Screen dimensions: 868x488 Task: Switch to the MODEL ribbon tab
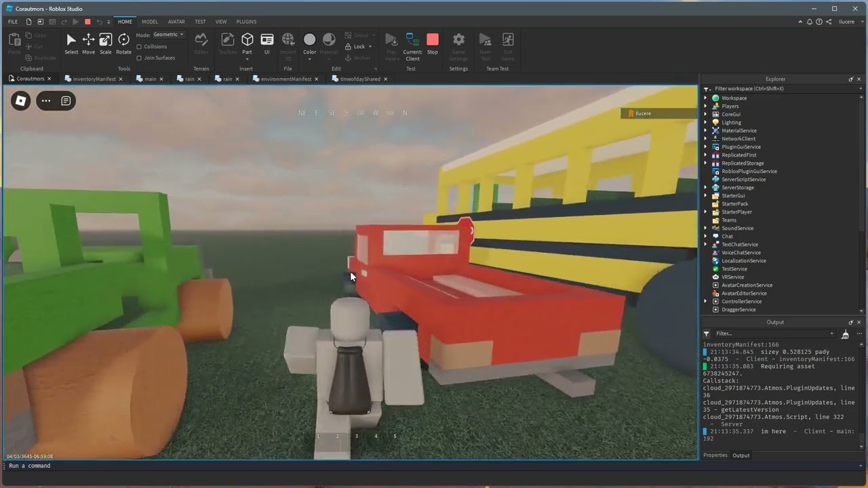[150, 22]
